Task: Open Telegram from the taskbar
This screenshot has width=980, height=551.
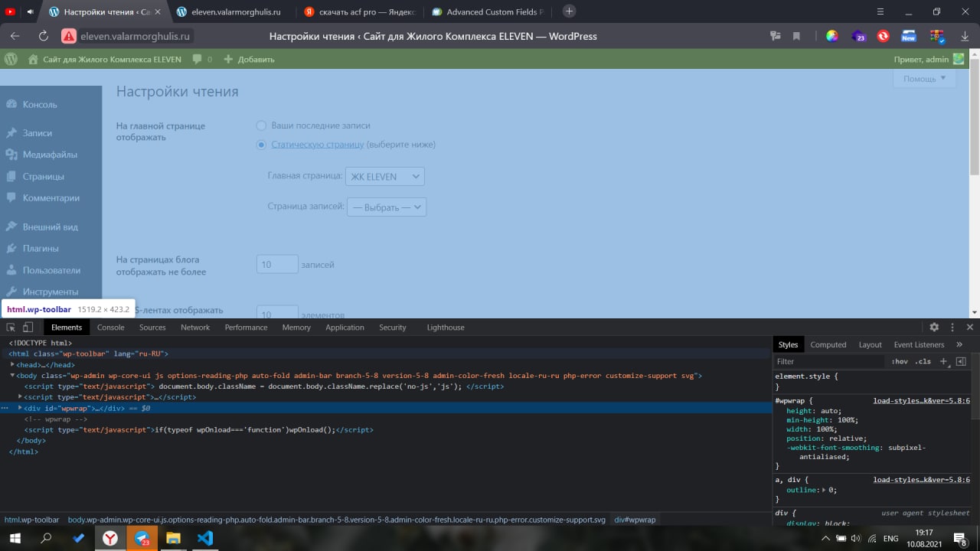Action: 142,538
